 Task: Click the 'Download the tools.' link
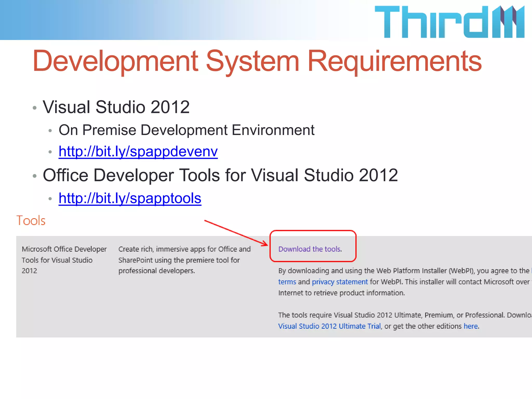310,249
